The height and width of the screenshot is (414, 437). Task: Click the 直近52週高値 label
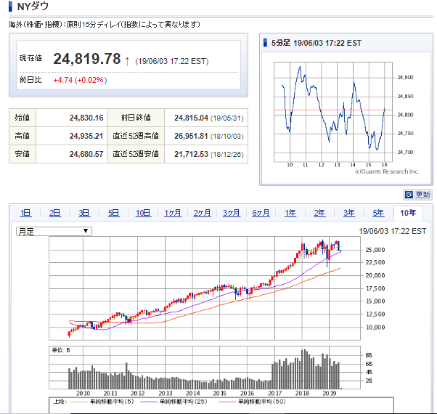135,136
